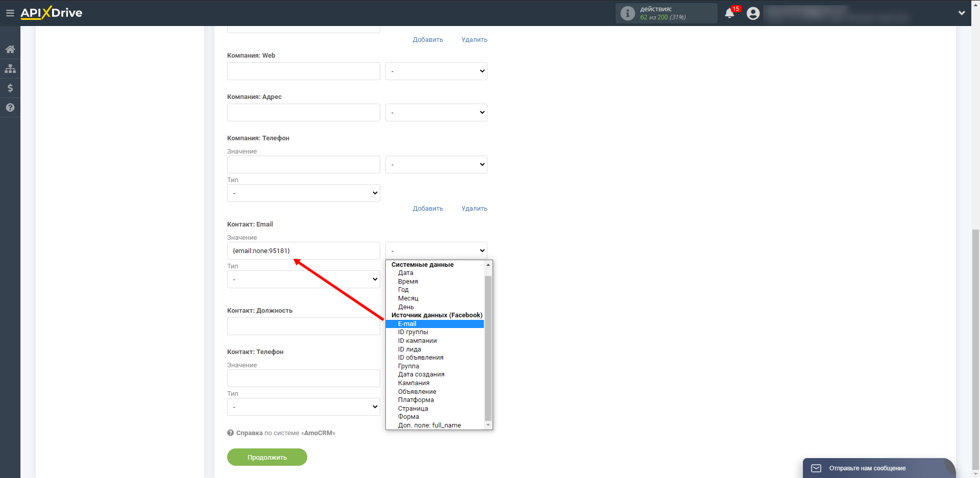Choose Кампания in the list
Image resolution: width=980 pixels, height=478 pixels.
[x=434, y=383]
